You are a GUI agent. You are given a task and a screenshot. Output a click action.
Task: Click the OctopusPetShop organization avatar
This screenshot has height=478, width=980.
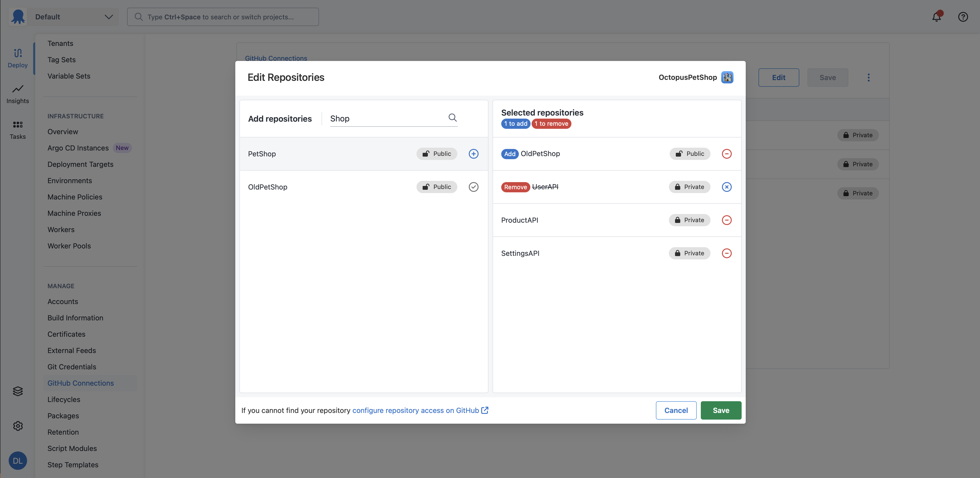point(728,77)
